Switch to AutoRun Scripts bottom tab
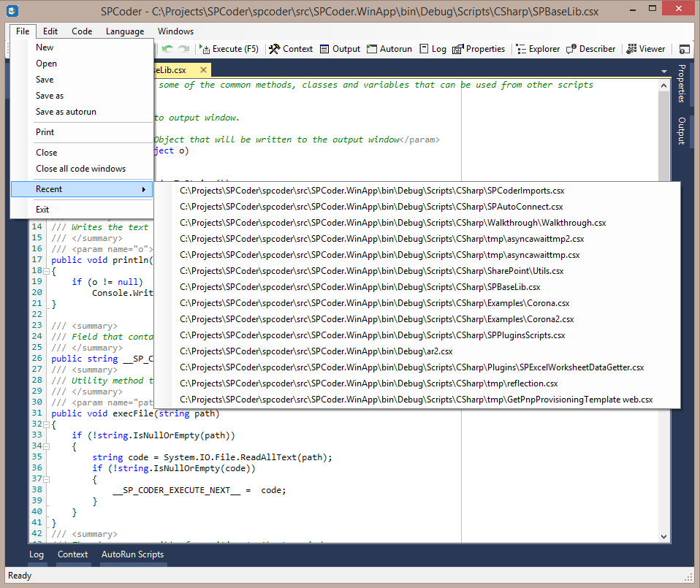Screen dimensions: 700x588 point(132,554)
